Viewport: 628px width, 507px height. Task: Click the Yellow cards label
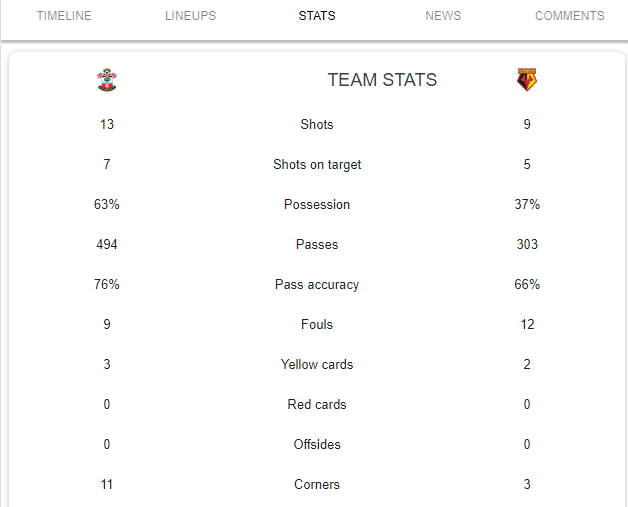pyautogui.click(x=317, y=364)
